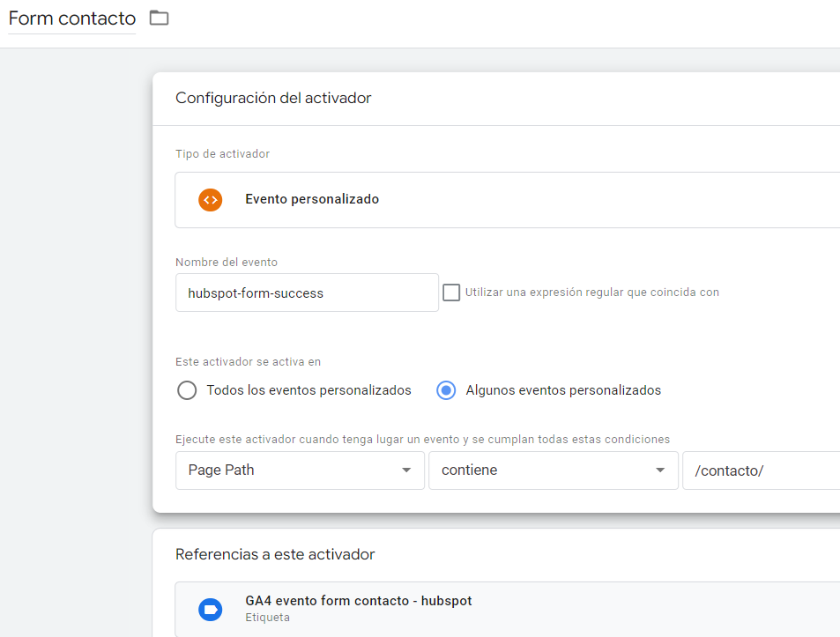
Task: Edit the /contacto/ condition value field
Action: 758,470
